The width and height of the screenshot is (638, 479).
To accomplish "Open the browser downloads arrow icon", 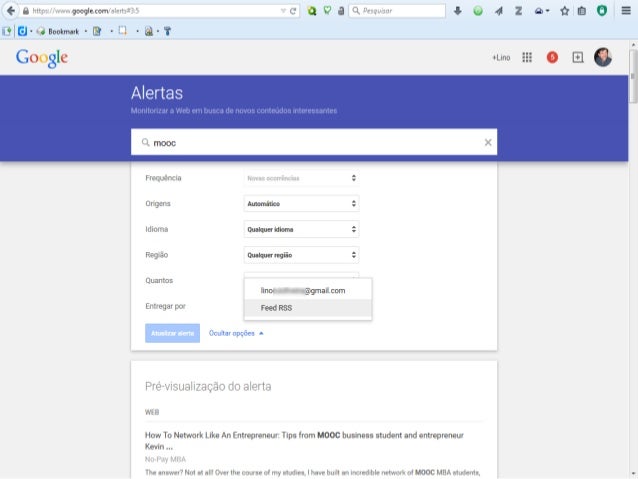I will [x=457, y=11].
